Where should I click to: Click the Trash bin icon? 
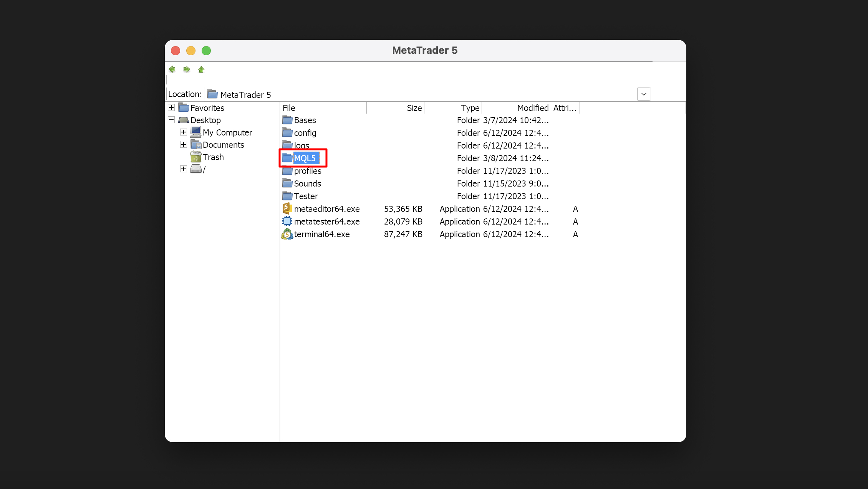tap(196, 156)
